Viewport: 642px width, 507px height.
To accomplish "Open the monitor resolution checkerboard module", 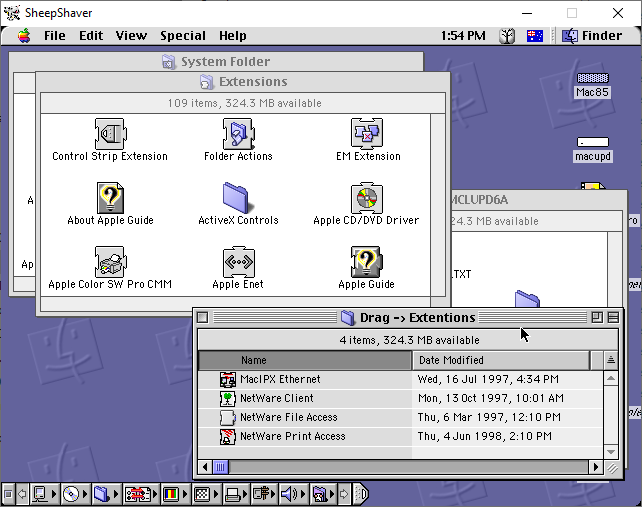I will 206,494.
